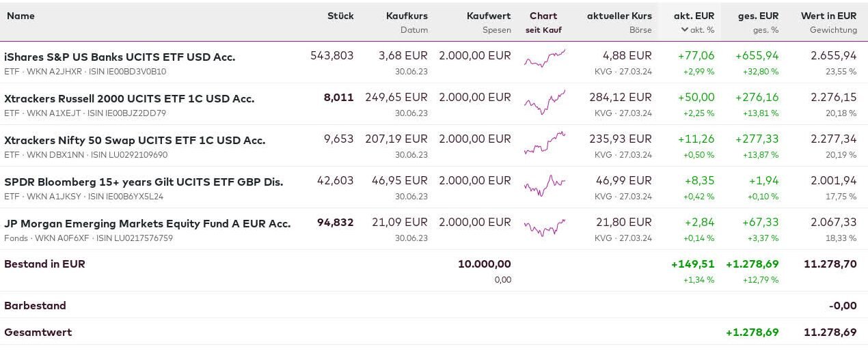Open Xtrackers Nifty 50 Swap ETF link
The width and height of the screenshot is (868, 353).
(x=135, y=141)
